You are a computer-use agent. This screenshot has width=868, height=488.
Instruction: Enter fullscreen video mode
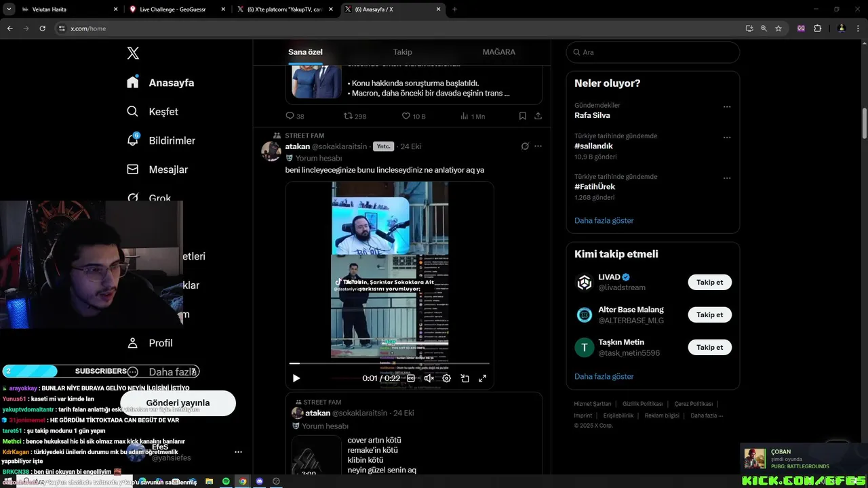tap(482, 378)
